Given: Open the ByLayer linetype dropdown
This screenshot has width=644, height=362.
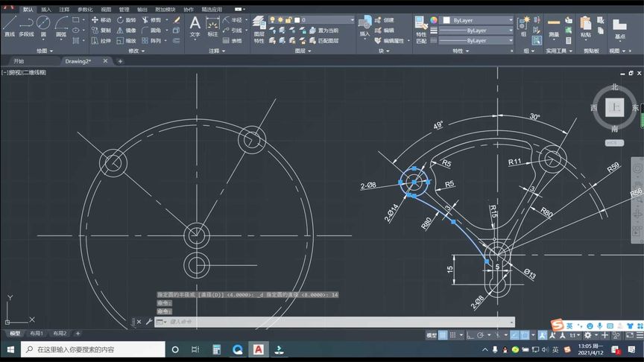Looking at the screenshot, I should click(x=476, y=41).
